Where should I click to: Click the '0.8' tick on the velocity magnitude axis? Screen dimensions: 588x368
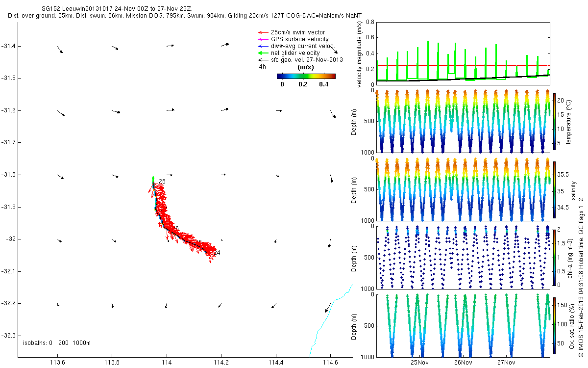pyautogui.click(x=370, y=22)
